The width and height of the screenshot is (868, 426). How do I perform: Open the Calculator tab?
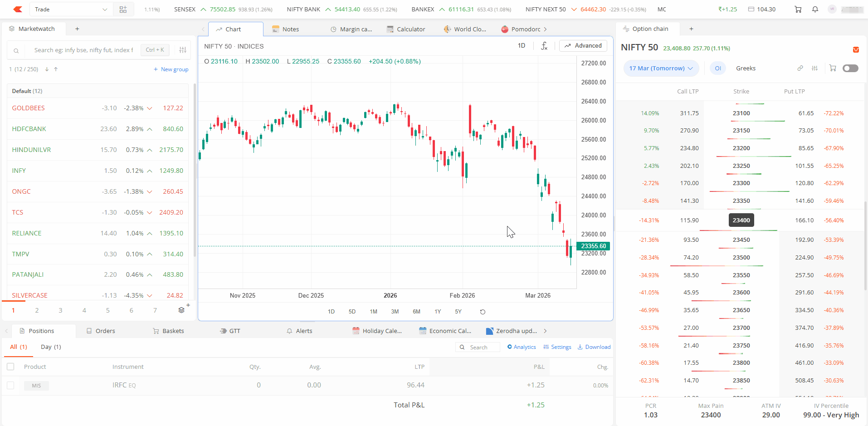click(x=406, y=29)
